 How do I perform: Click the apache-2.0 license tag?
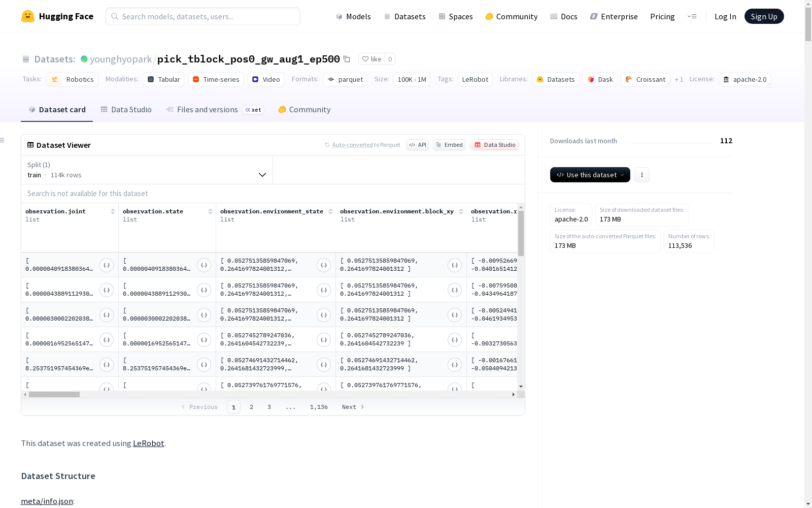(x=745, y=79)
